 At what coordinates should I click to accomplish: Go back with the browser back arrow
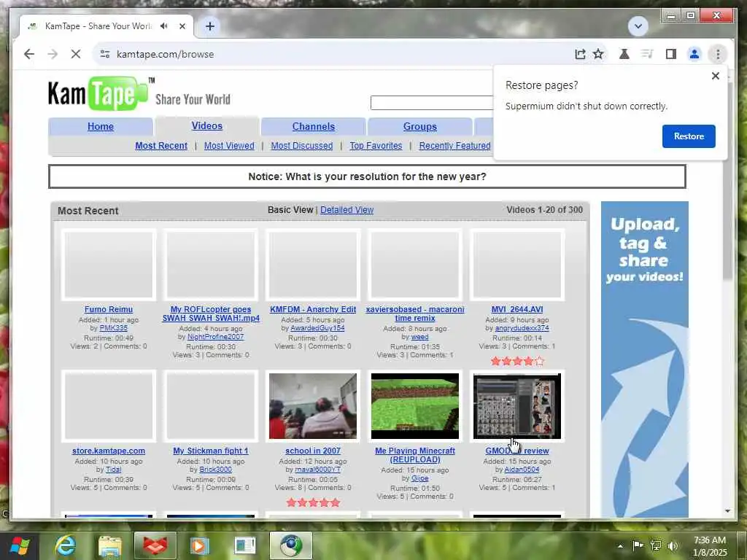pyautogui.click(x=29, y=54)
